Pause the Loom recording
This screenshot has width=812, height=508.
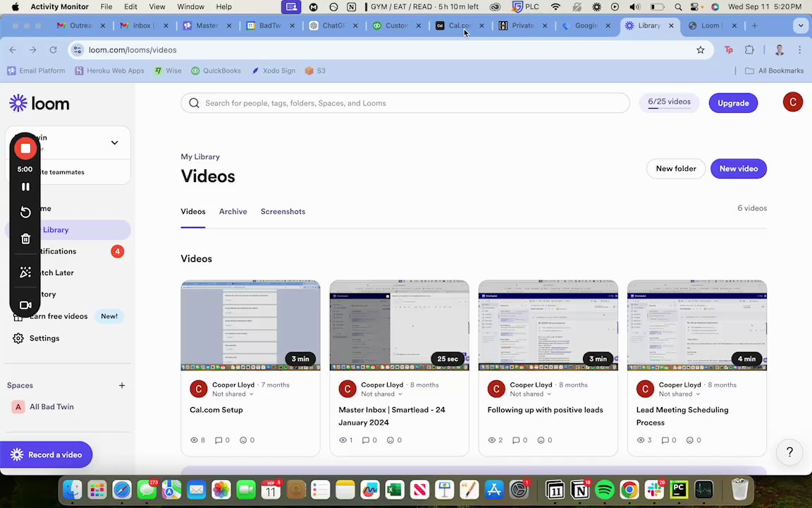click(x=25, y=186)
